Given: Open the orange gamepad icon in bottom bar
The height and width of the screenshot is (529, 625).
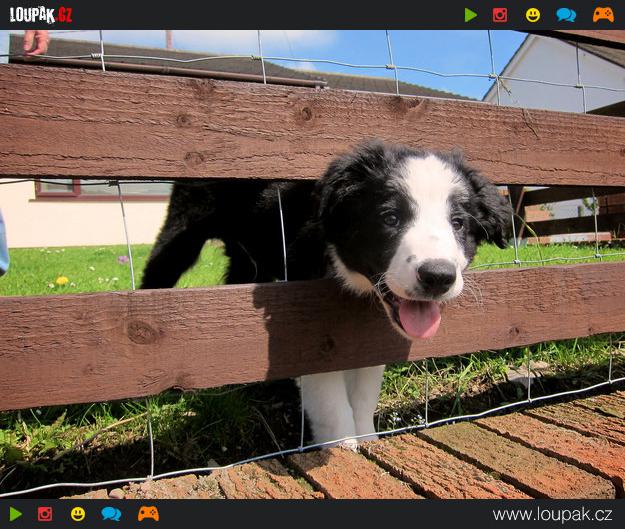Looking at the screenshot, I should 148,514.
